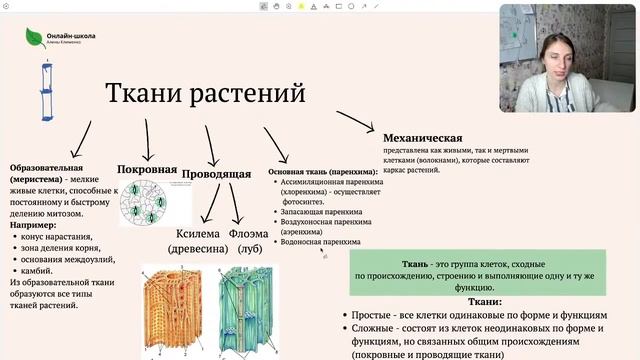
Task: Click the bullet starting with 'Сложные'
Action: (478, 341)
